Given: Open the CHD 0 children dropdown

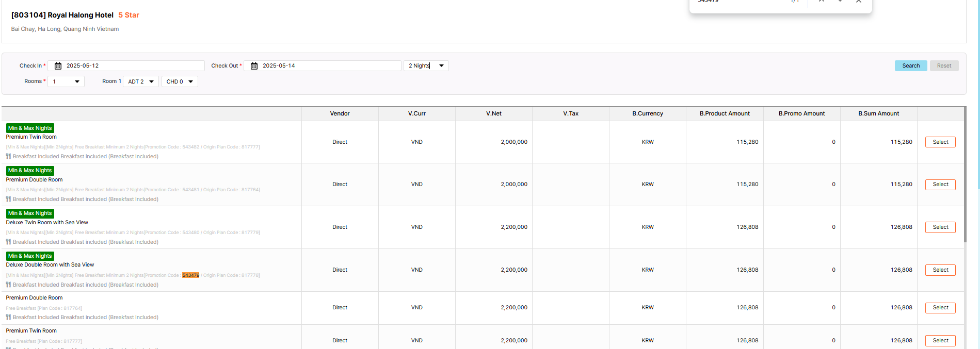Looking at the screenshot, I should click(x=180, y=81).
